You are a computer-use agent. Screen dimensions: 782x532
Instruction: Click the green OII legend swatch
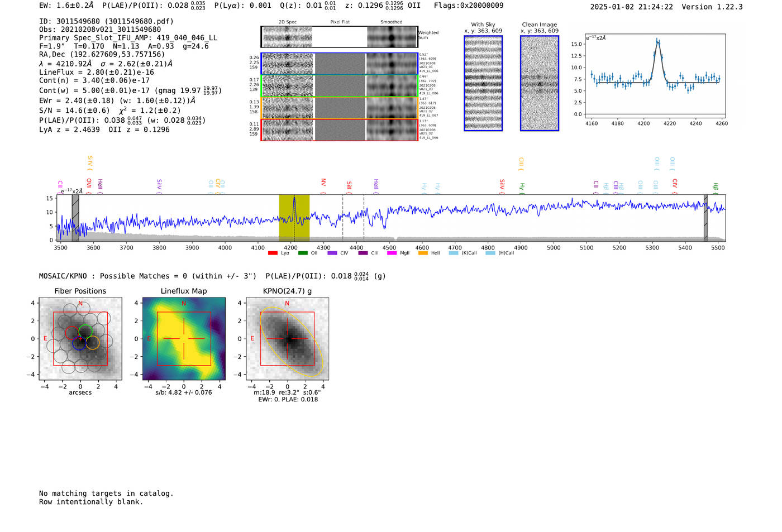(x=303, y=253)
